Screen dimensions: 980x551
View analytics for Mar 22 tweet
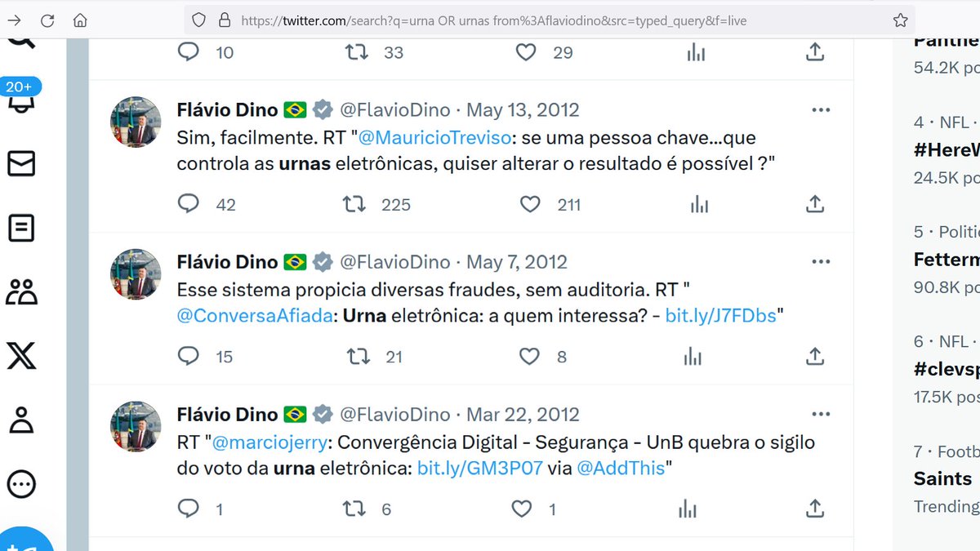pos(688,509)
